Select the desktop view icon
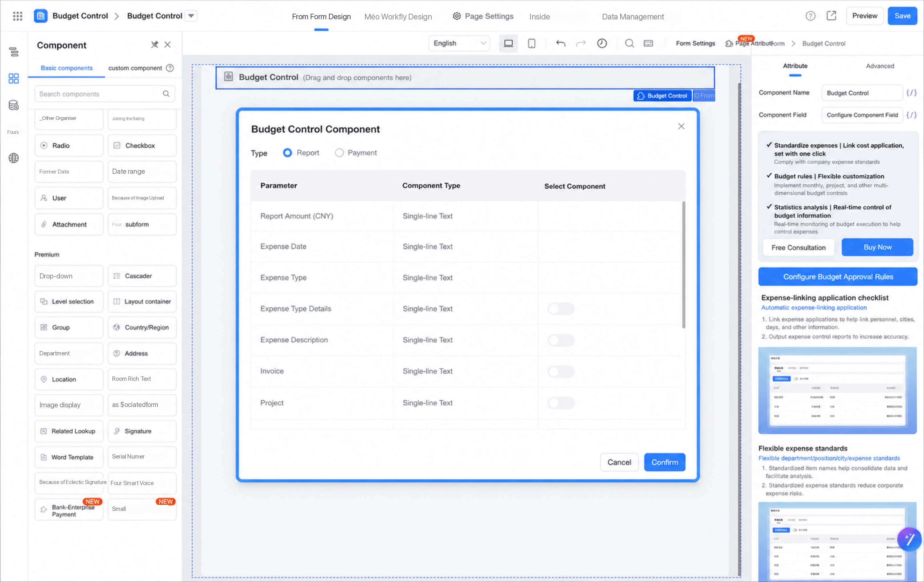Viewport: 924px width, 582px height. pos(508,43)
